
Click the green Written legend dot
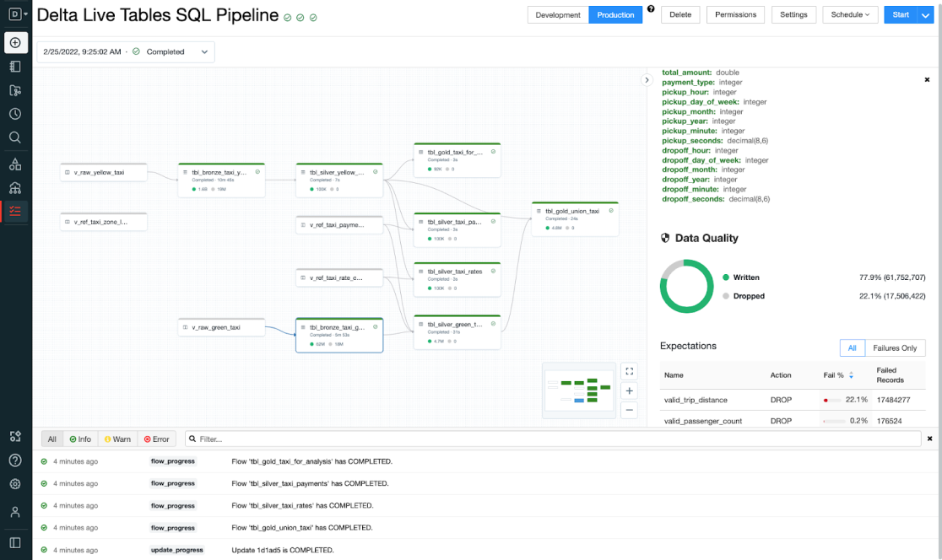click(x=726, y=277)
